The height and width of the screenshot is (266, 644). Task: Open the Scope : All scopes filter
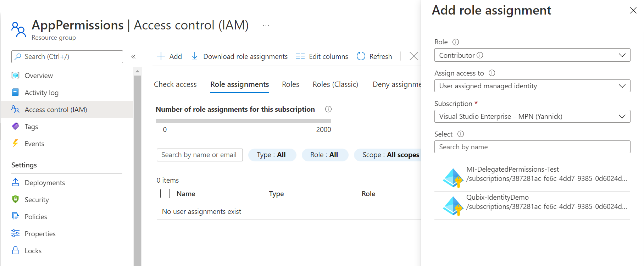click(388, 155)
